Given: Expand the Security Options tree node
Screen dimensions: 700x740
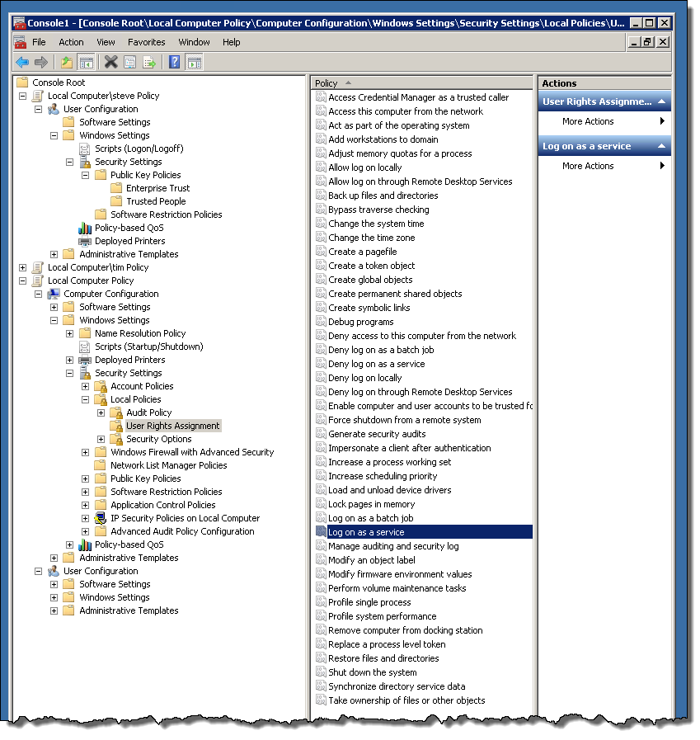Looking at the screenshot, I should (101, 440).
